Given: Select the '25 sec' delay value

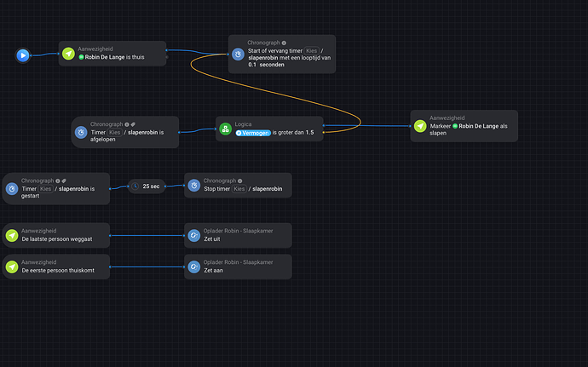Looking at the screenshot, I should coord(151,186).
